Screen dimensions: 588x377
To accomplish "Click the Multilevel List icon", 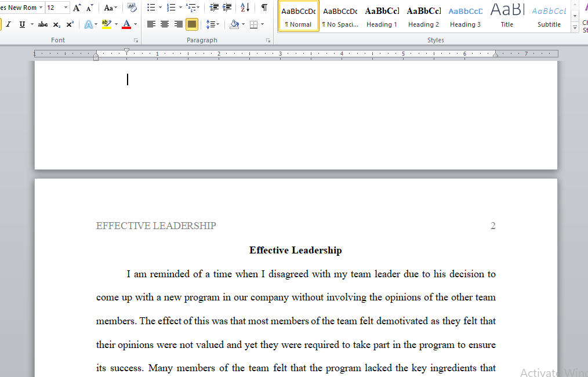I will tap(191, 8).
